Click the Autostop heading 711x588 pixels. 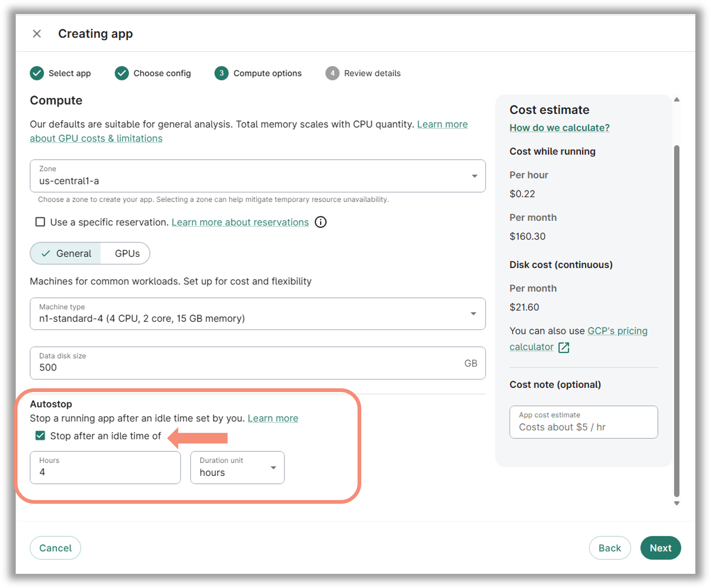[x=51, y=404]
